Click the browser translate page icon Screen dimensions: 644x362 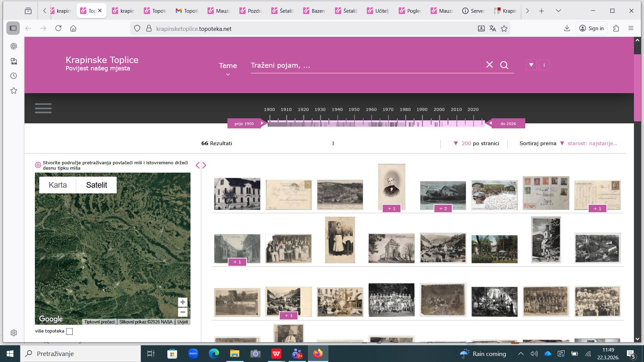click(492, 28)
